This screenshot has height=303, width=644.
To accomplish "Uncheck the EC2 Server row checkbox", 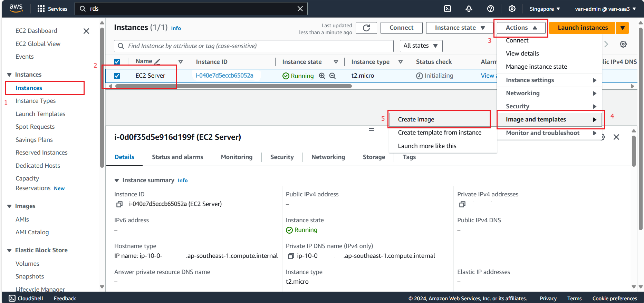I will click(x=117, y=76).
